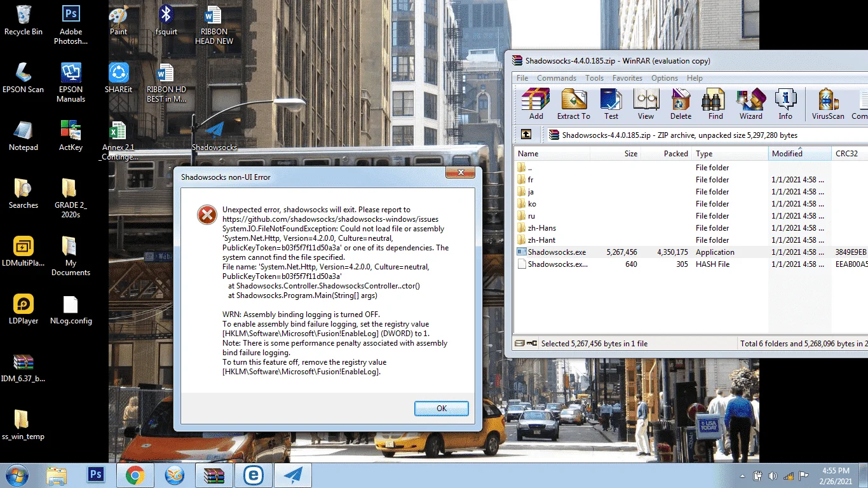Screen dimensions: 868x488
Task: Select the Shadowsocks HASH File row
Action: point(691,264)
